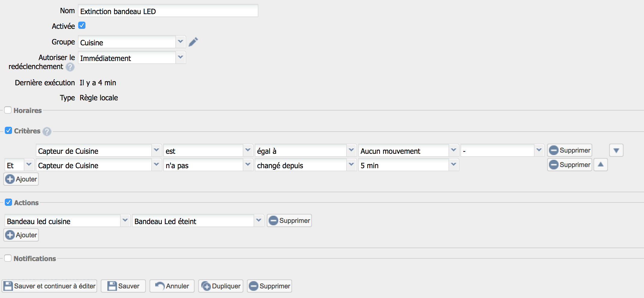Uncheck the Activée checkbox

[x=82, y=25]
